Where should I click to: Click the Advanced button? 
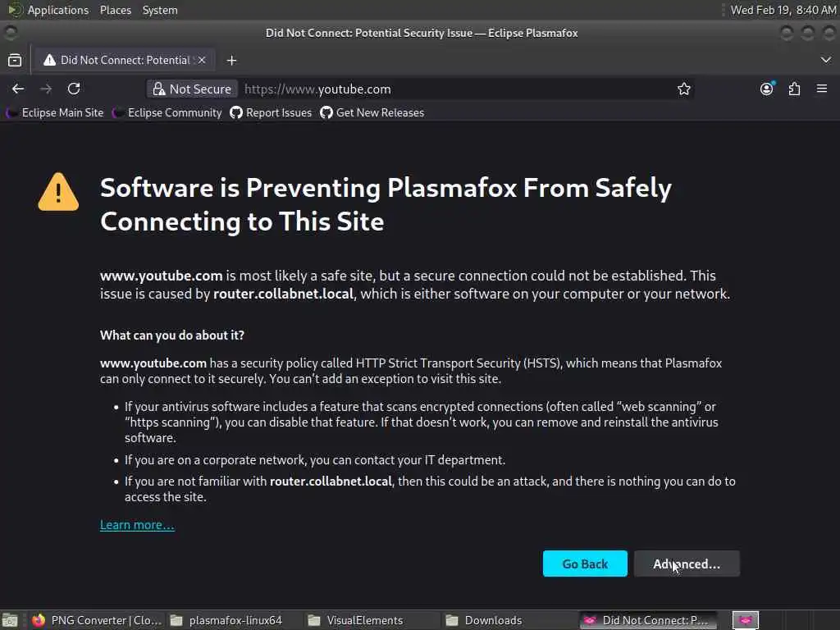point(687,564)
